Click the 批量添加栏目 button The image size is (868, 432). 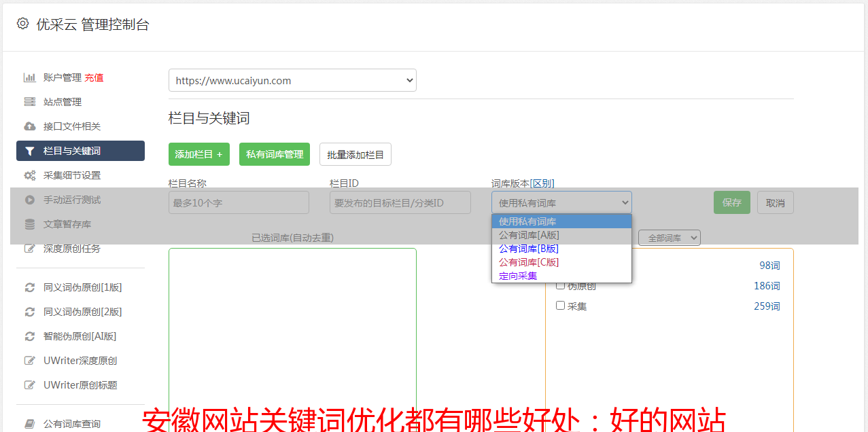[355, 154]
